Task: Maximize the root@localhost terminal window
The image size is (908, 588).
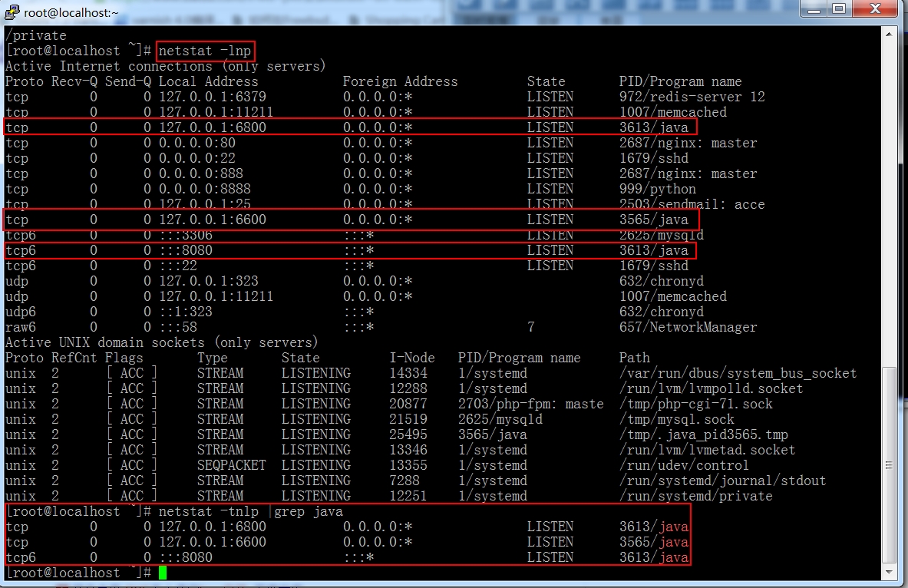Action: [x=838, y=8]
